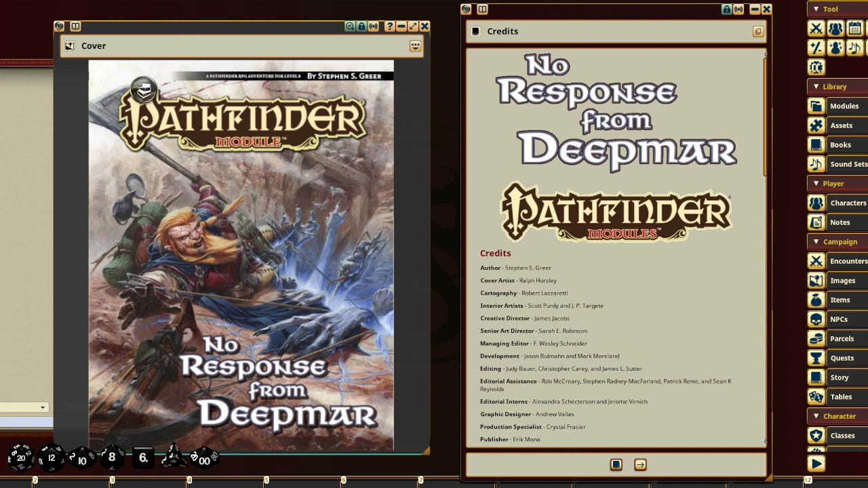Click the Credits window scrollbar
This screenshot has height=488, width=868.
pyautogui.click(x=765, y=115)
